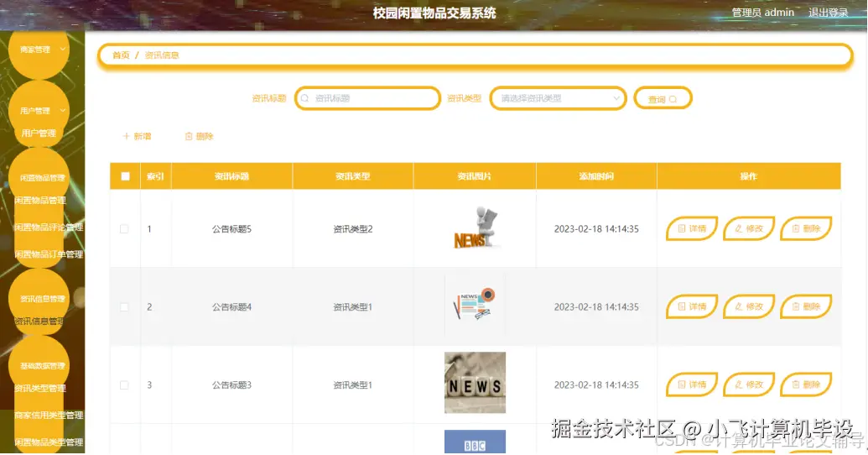Open 闲置物品类型管理 in sidebar
Screen dimensions: 868x455
coord(48,442)
